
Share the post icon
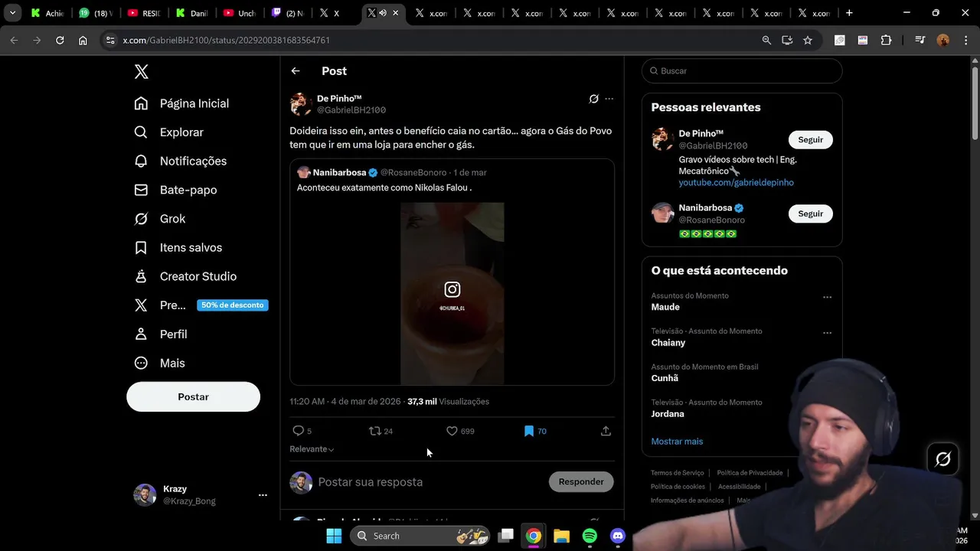pyautogui.click(x=606, y=431)
